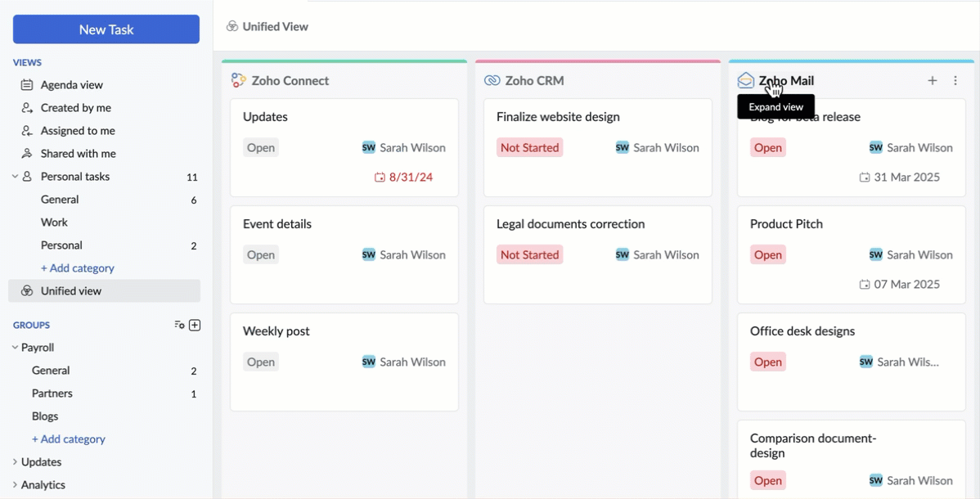
Task: Collapse the Payroll group
Action: coord(15,347)
